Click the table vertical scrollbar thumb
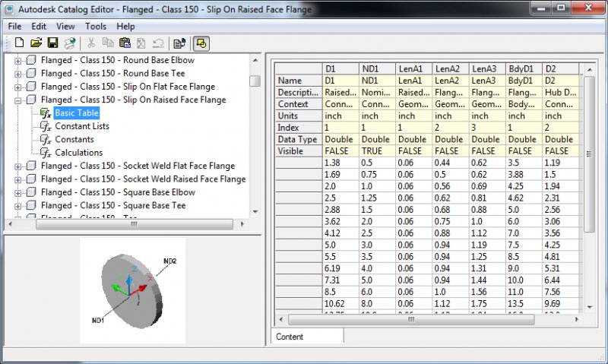This screenshot has width=608, height=364. tap(589, 154)
